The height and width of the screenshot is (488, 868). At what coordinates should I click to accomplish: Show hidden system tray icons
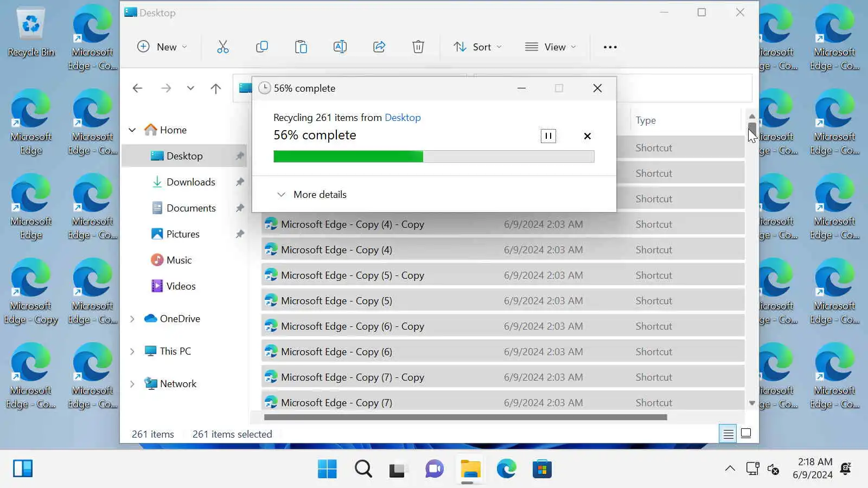pos(730,468)
